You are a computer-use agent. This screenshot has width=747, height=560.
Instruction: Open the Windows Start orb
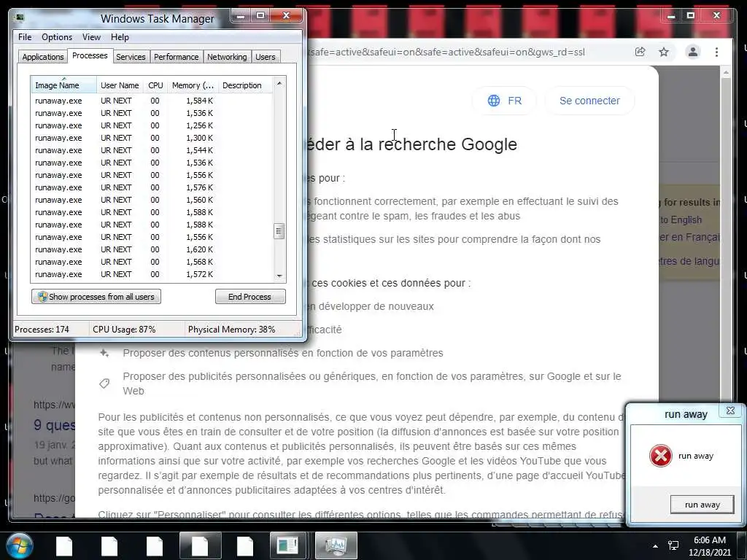pyautogui.click(x=20, y=545)
